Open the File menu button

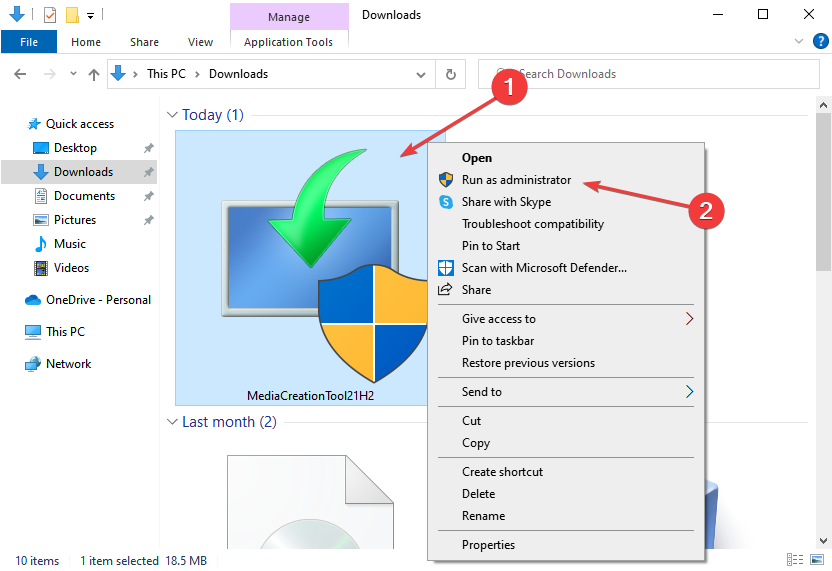click(29, 42)
